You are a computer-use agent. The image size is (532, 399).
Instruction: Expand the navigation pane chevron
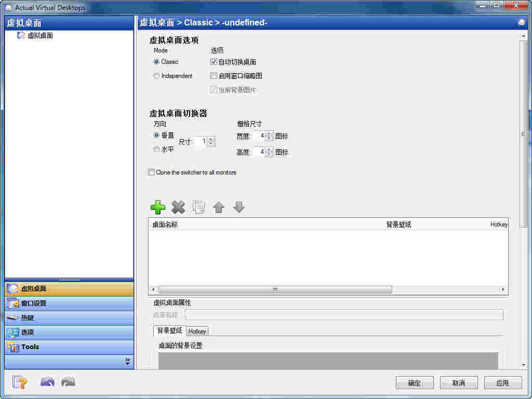[128, 362]
